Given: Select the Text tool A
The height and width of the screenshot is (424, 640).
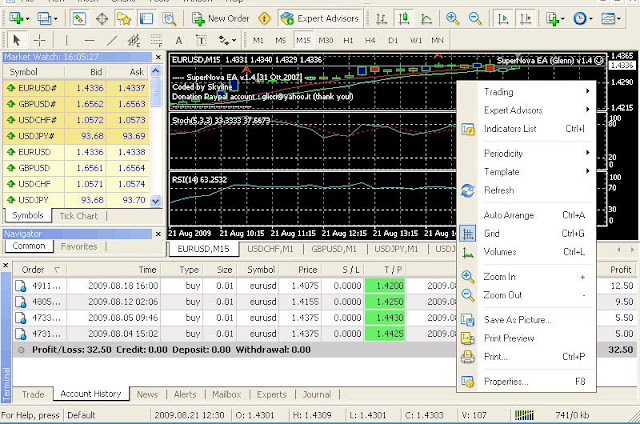Looking at the screenshot, I should point(178,40).
